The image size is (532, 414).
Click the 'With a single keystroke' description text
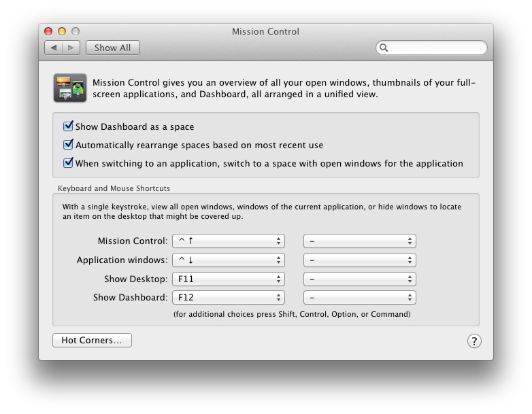tap(262, 211)
